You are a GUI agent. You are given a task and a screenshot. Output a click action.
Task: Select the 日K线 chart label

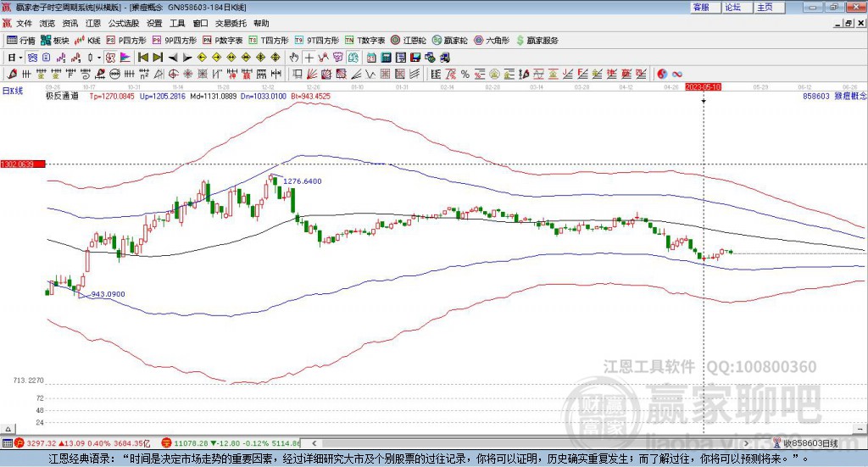point(13,91)
